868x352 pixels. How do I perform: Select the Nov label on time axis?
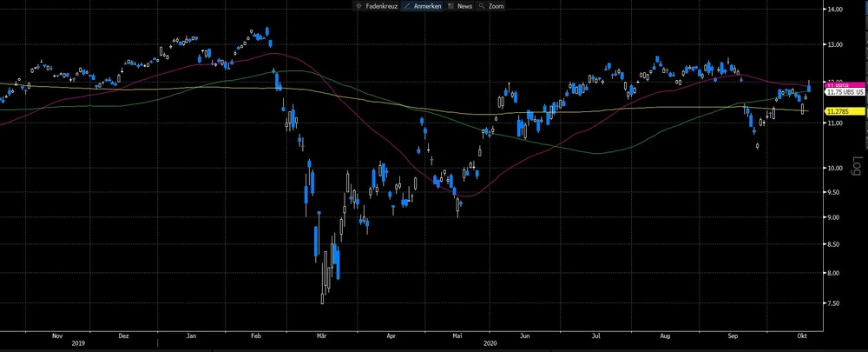point(57,335)
